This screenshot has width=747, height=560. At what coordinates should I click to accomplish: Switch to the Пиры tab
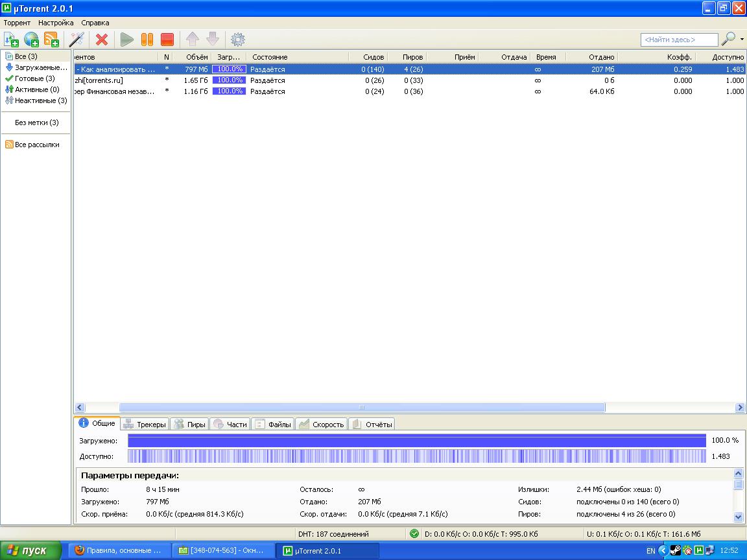point(189,425)
